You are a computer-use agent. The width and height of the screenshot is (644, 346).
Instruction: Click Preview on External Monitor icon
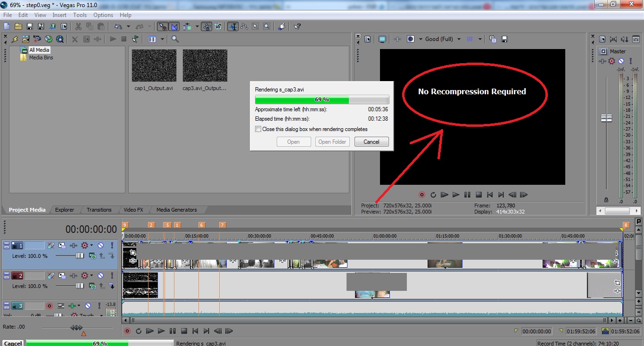pos(382,39)
